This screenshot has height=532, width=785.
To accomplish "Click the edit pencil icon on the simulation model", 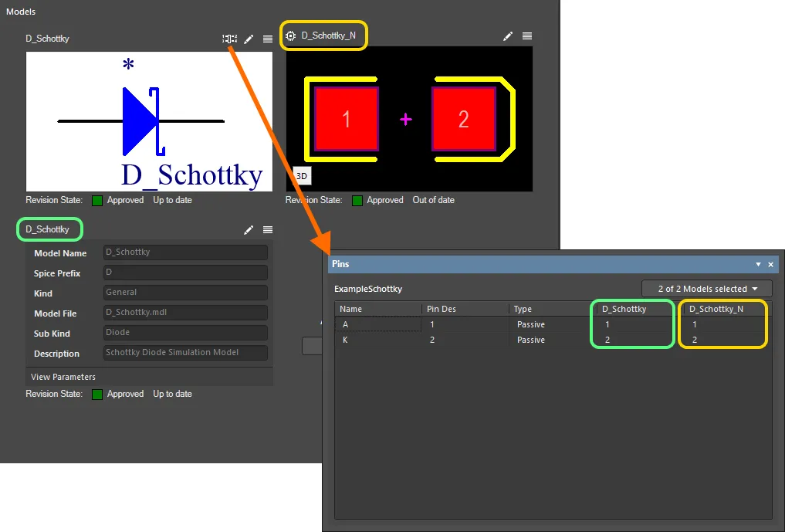I will click(249, 229).
